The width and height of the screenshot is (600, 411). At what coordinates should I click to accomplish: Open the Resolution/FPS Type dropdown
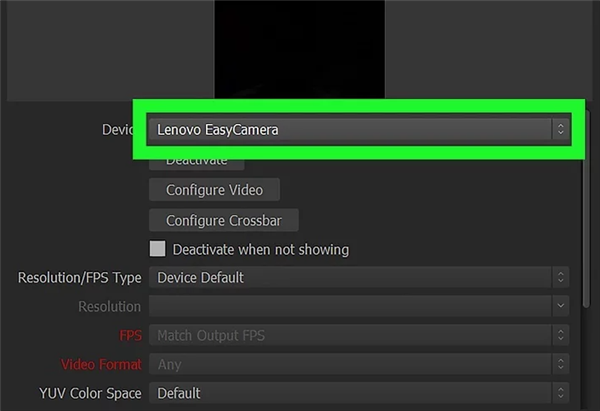coord(359,277)
